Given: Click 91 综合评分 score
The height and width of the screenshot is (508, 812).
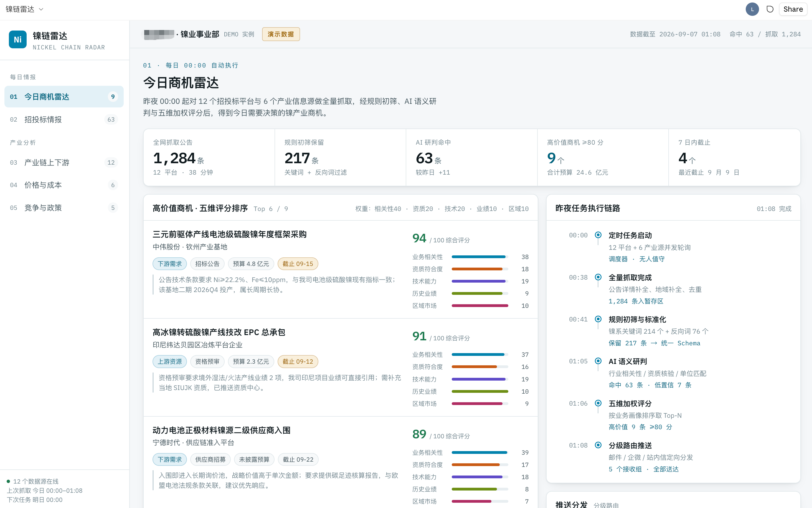Looking at the screenshot, I should (441, 336).
